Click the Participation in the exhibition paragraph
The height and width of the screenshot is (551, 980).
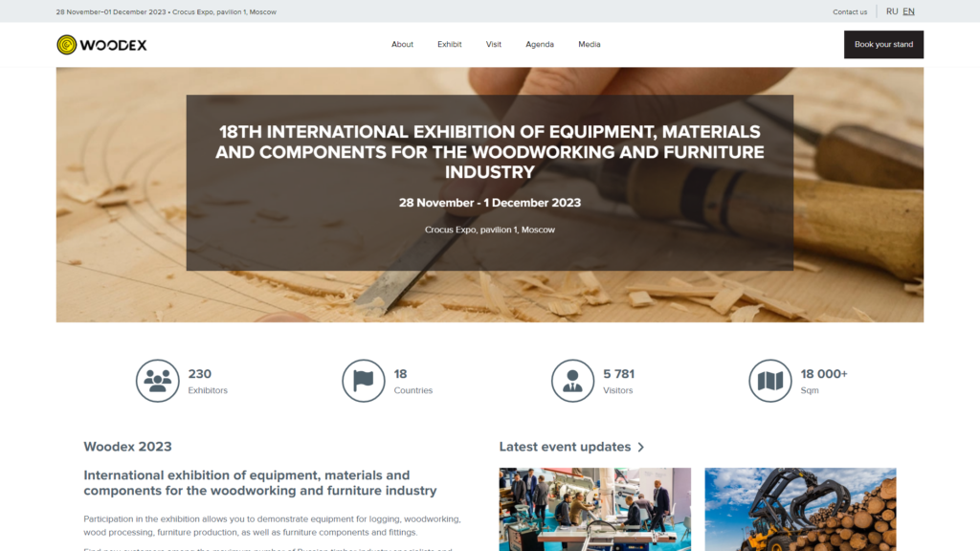(272, 525)
